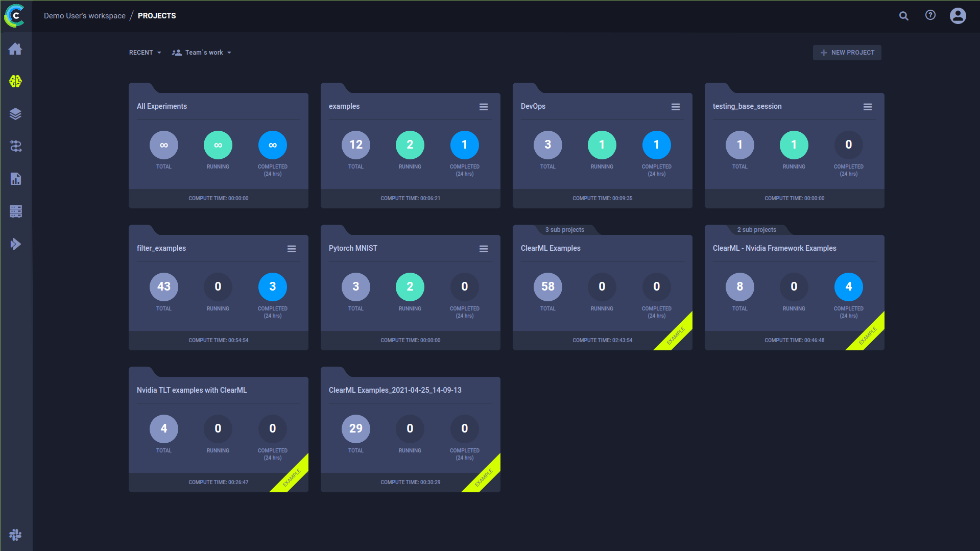The height and width of the screenshot is (551, 980).
Task: Open the Datasets section icon
Action: click(x=15, y=114)
